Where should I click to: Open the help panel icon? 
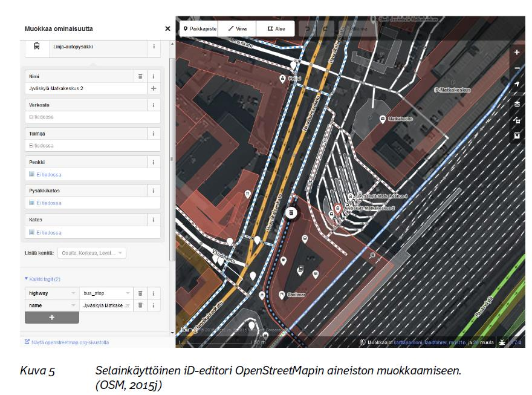[517, 135]
